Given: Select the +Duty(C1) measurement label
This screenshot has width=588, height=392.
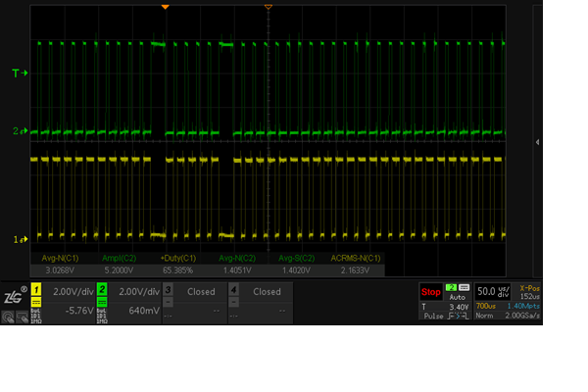Looking at the screenshot, I should click(x=178, y=258).
